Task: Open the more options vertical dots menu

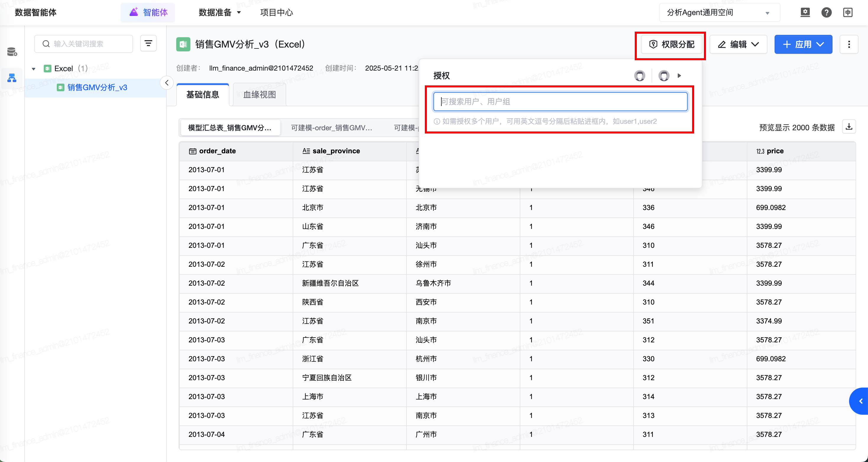Action: click(x=849, y=44)
